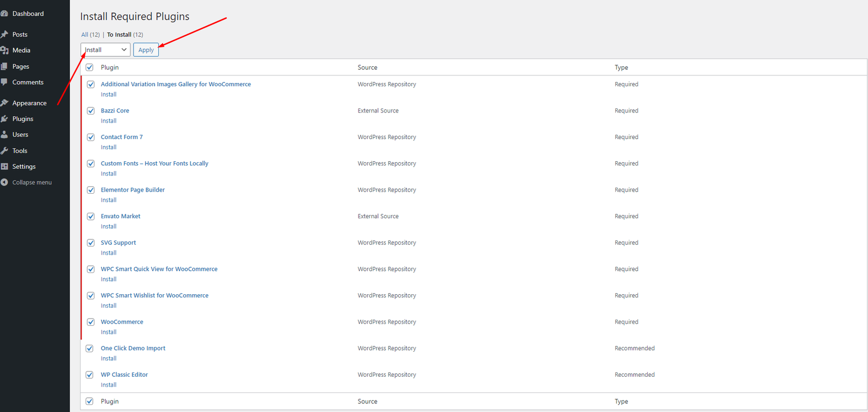Uncheck WP Classic Editor checkbox
This screenshot has height=412, width=868.
90,375
